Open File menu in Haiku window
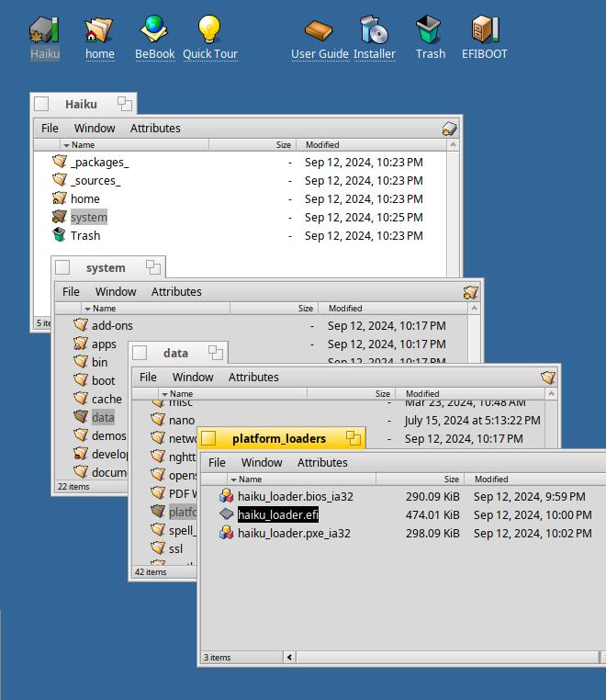Viewport: 606px width, 700px height. click(x=50, y=128)
